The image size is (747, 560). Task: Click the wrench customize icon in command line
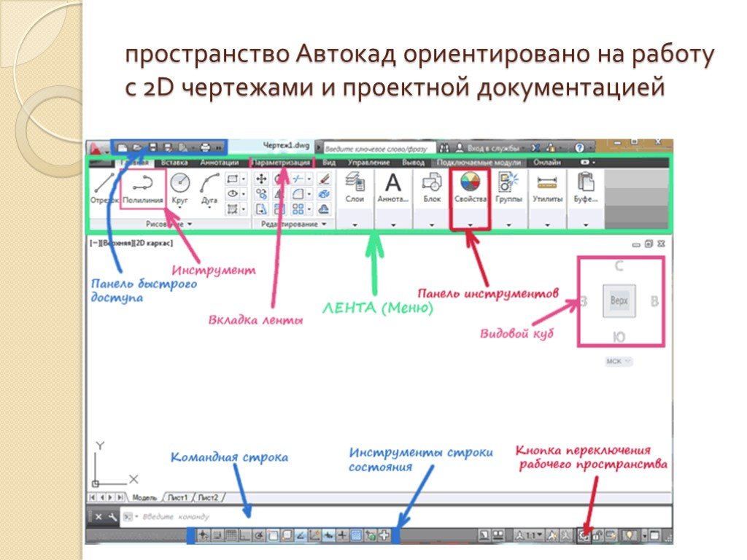coord(112,517)
